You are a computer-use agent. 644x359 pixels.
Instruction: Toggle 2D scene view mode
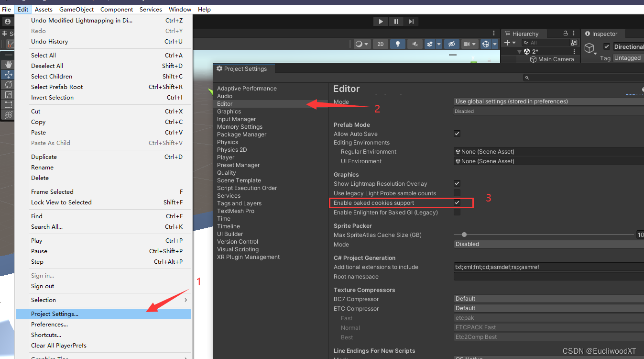pyautogui.click(x=381, y=44)
